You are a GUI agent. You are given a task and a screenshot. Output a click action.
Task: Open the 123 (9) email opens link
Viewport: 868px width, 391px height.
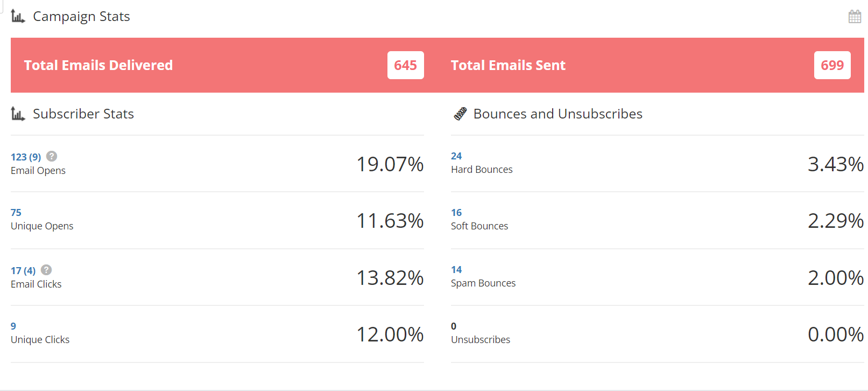(x=26, y=157)
